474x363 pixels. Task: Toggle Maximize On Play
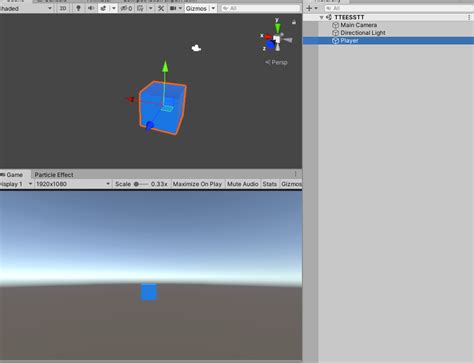tap(197, 184)
